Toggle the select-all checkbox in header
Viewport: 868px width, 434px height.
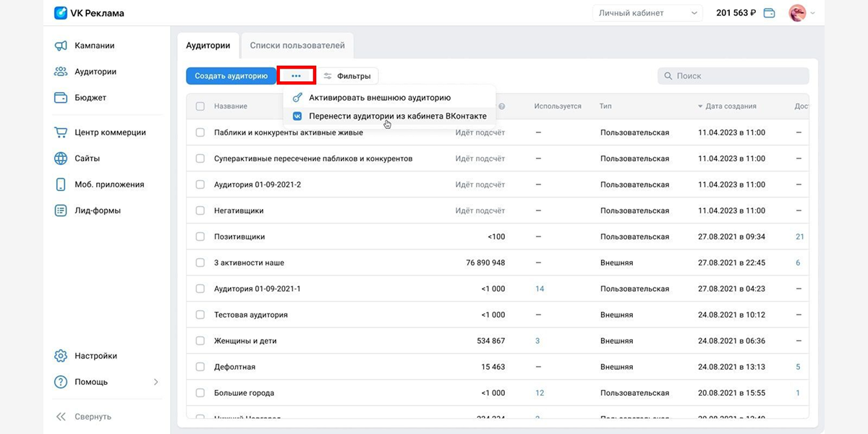click(x=200, y=106)
